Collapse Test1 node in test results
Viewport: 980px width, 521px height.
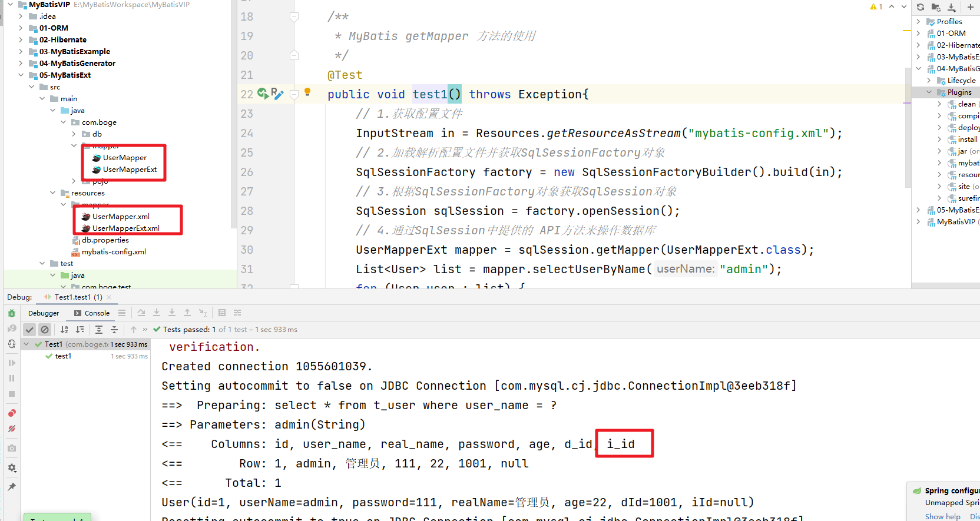(27, 344)
